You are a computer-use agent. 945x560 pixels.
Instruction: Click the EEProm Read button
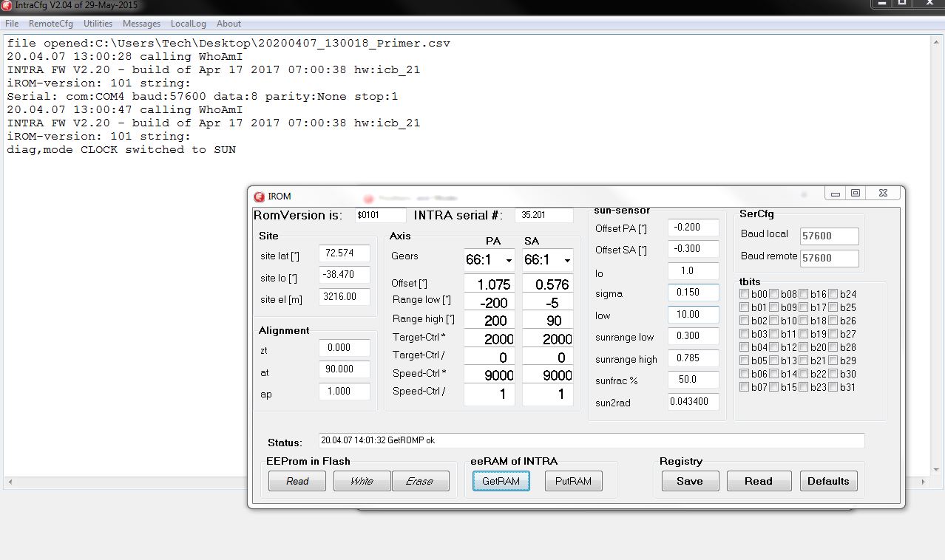(x=297, y=481)
